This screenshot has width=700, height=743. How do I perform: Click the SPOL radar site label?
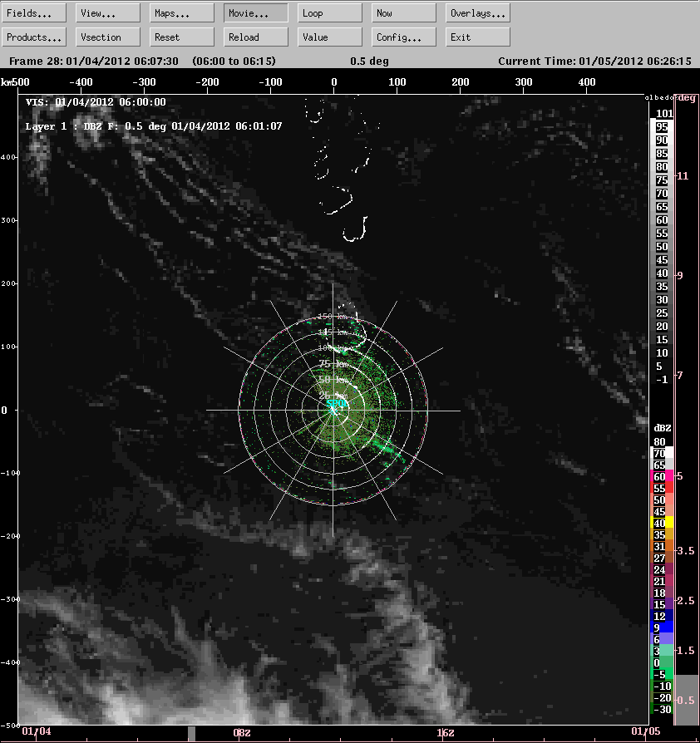(x=337, y=405)
